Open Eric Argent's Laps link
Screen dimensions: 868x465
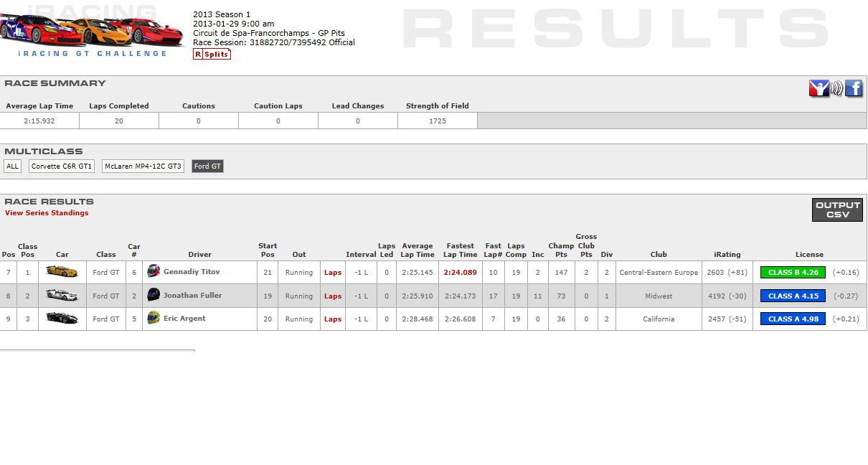click(333, 319)
